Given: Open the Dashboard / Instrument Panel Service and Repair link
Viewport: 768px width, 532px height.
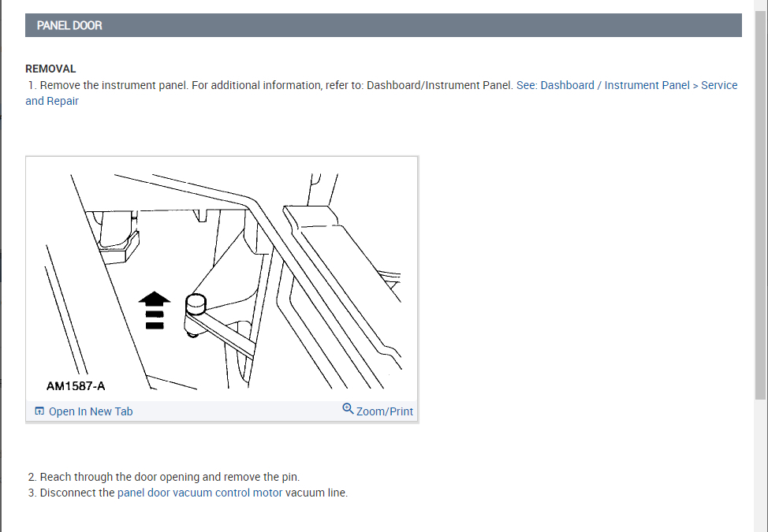Looking at the screenshot, I should [x=626, y=85].
